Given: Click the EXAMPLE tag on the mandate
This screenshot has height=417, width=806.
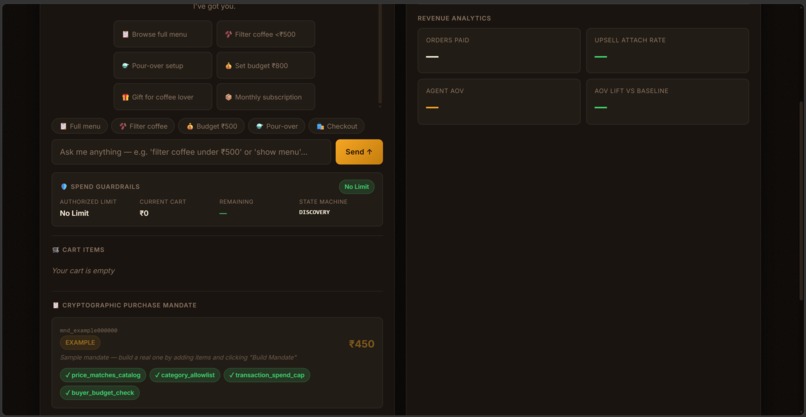Looking at the screenshot, I should coord(80,343).
